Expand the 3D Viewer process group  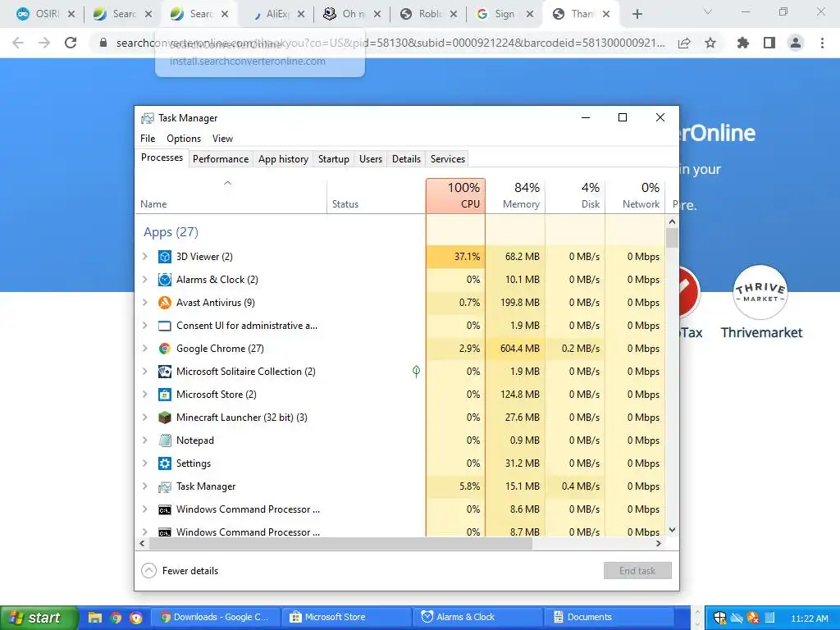pos(144,257)
